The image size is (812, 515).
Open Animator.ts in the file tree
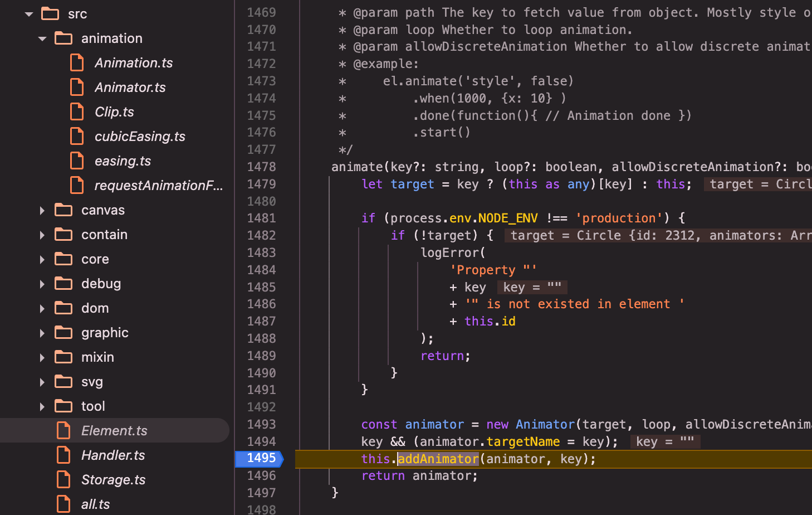[130, 88]
